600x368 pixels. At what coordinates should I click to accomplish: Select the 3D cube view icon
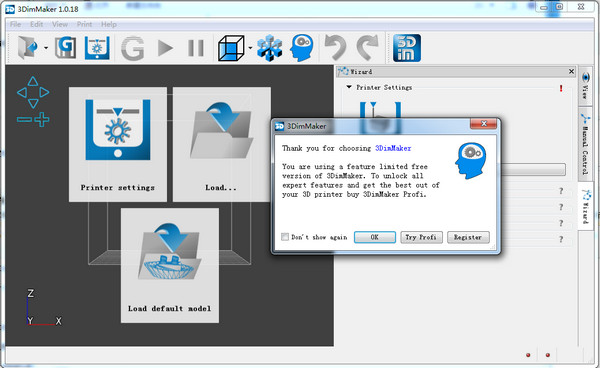[x=231, y=48]
